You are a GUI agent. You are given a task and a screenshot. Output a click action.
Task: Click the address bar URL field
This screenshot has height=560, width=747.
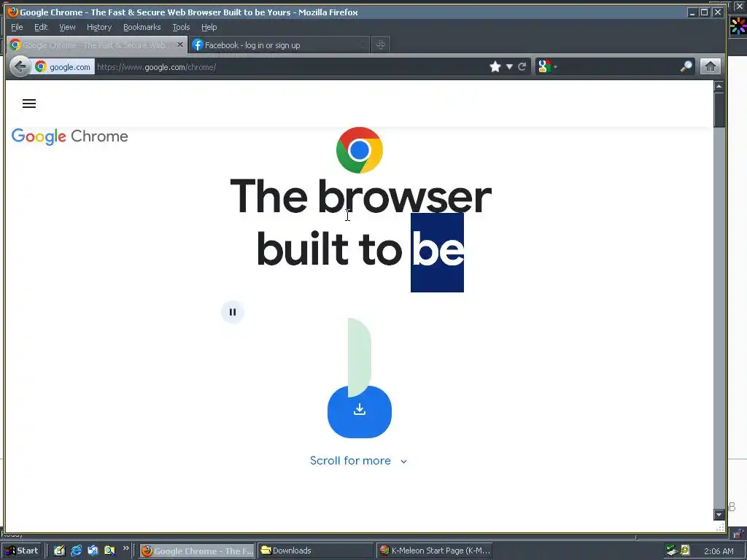(290, 67)
